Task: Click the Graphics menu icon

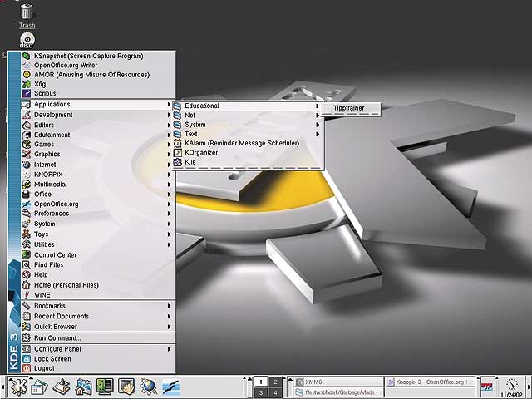Action: [x=26, y=155]
